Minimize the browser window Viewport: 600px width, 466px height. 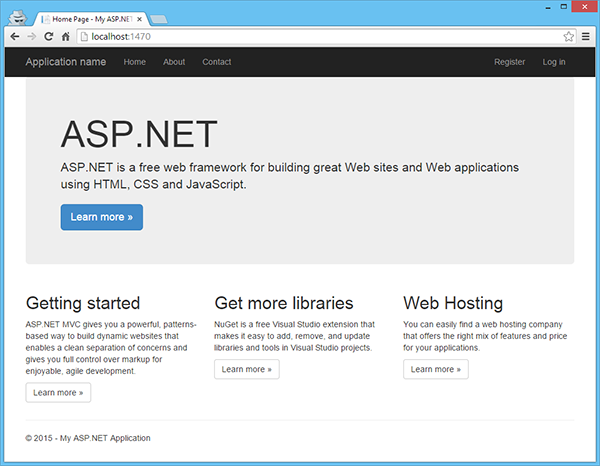pos(548,7)
